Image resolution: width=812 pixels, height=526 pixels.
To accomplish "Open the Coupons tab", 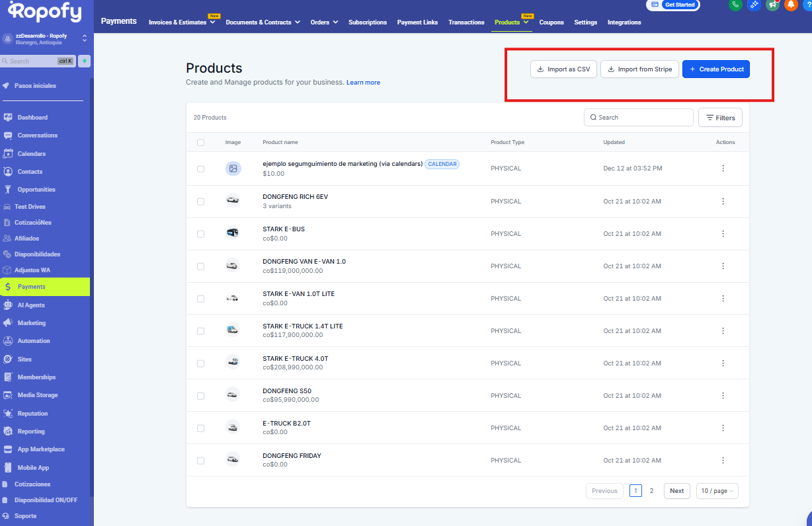I will [551, 22].
